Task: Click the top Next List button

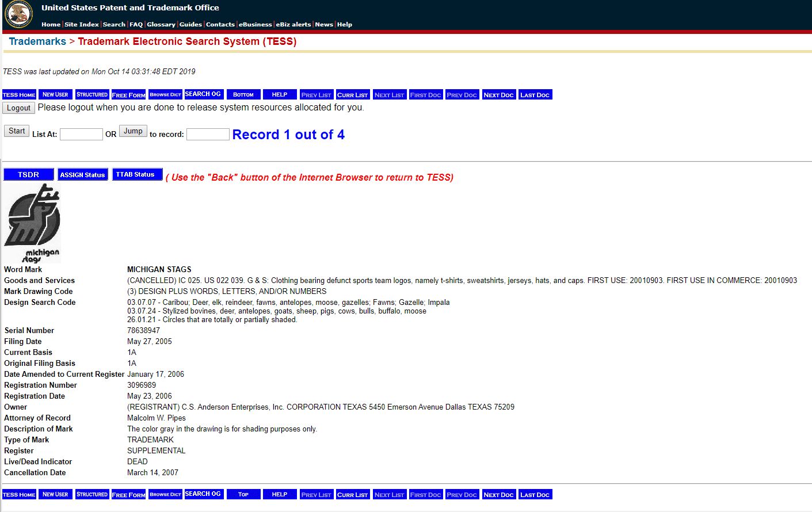Action: (390, 94)
